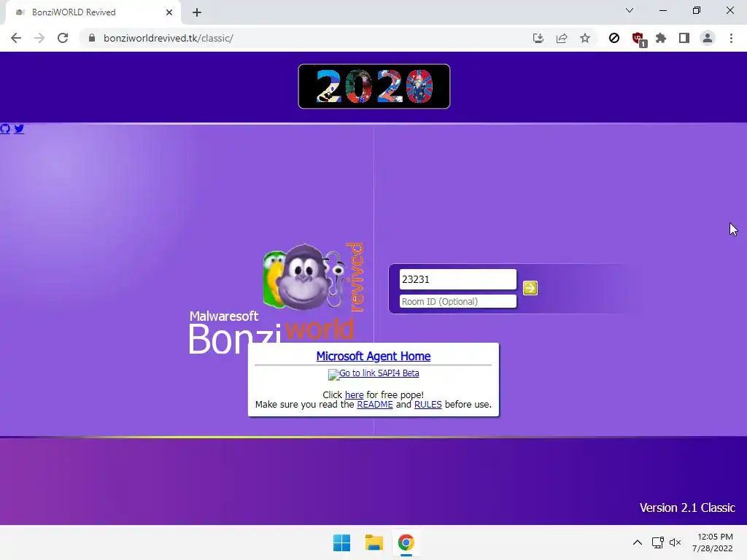Click the nickname field containing 23231
Screen dimensions: 747x560
(458, 279)
